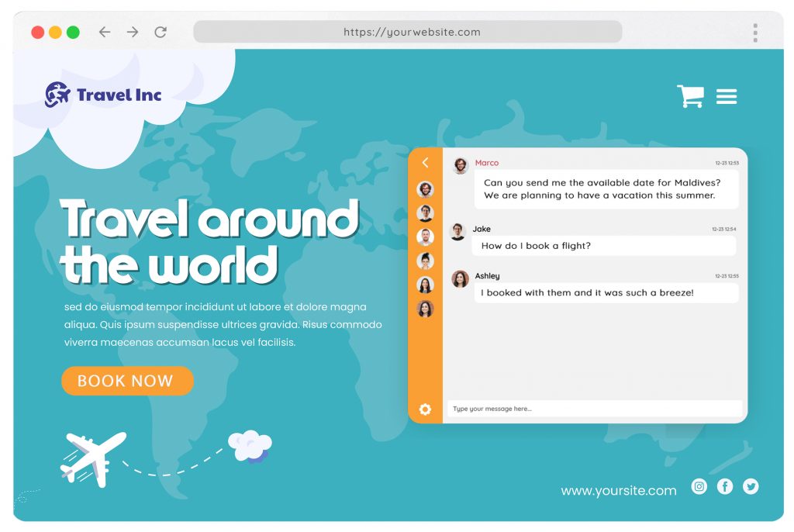Viewport: 794px width, 532px height.
Task: Open browser options via the three-dot menu
Action: coord(754,32)
